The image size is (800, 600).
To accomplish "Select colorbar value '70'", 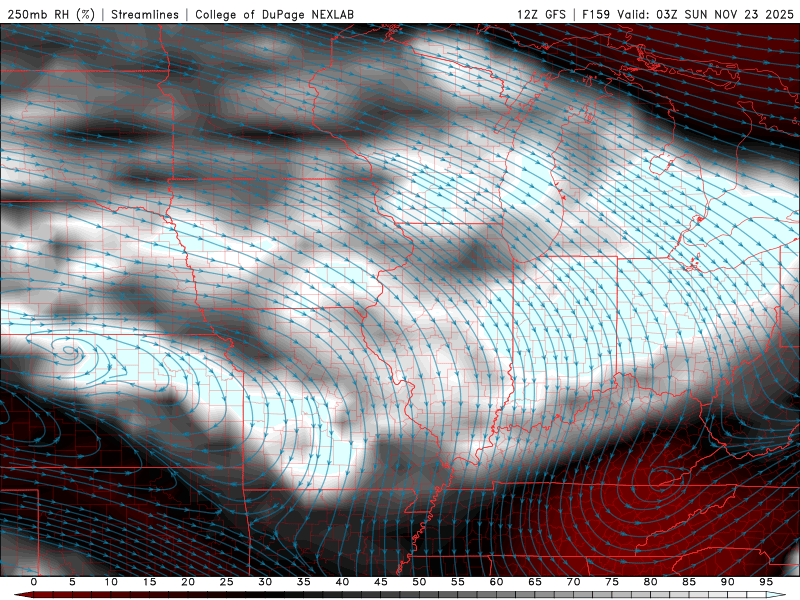I will coord(573,582).
